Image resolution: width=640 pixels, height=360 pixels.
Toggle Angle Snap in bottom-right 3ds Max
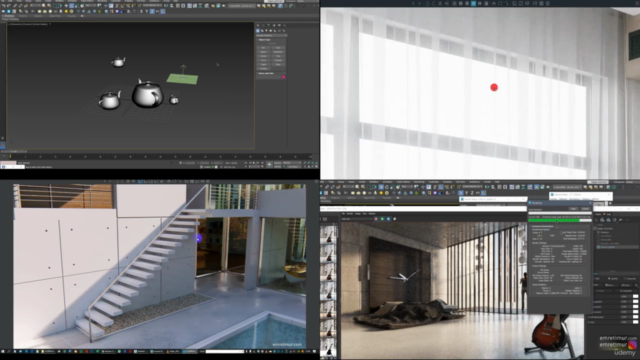pos(441,187)
